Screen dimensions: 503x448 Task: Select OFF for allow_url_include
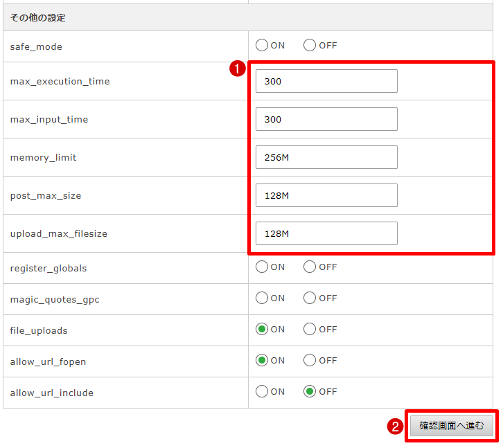[x=310, y=391]
